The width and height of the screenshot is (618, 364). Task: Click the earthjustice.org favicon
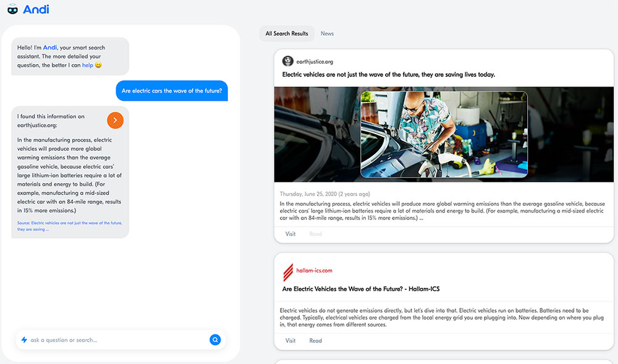(x=287, y=61)
